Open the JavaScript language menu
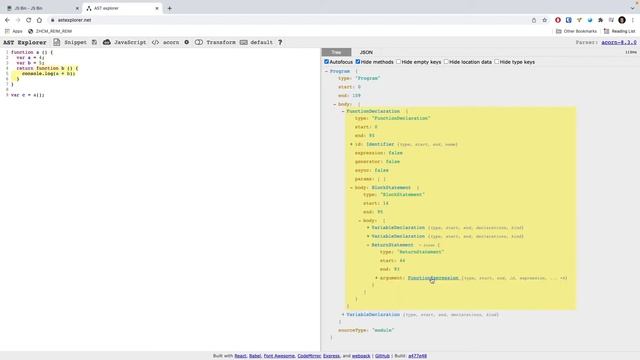This screenshot has width=640, height=360. (130, 42)
